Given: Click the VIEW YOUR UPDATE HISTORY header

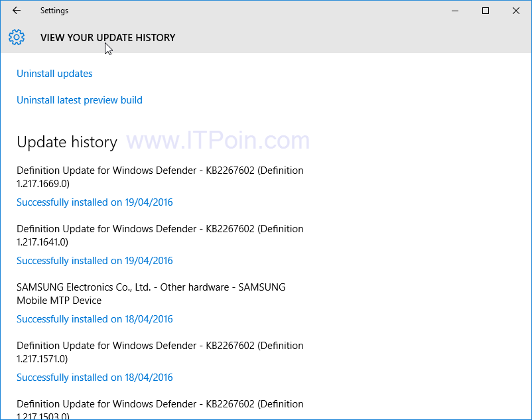Looking at the screenshot, I should pos(107,38).
